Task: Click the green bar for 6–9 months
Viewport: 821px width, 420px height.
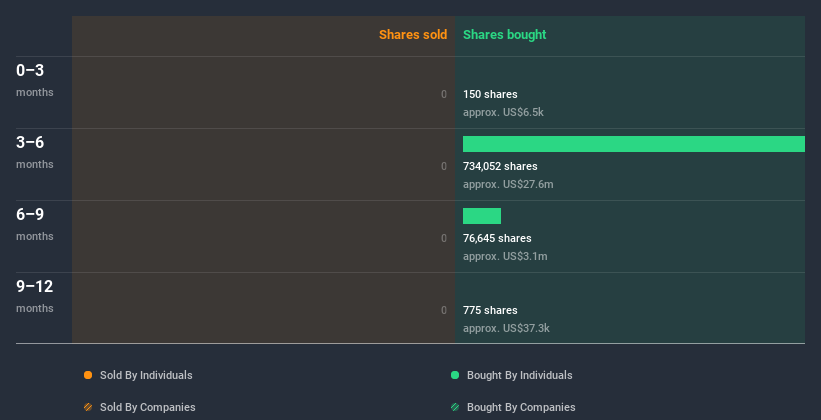Action: (x=482, y=216)
